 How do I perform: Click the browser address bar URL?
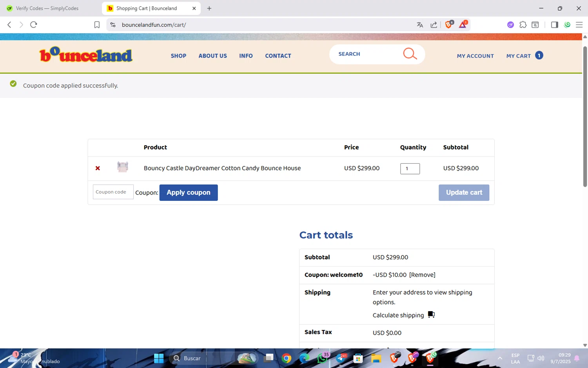coord(154,25)
